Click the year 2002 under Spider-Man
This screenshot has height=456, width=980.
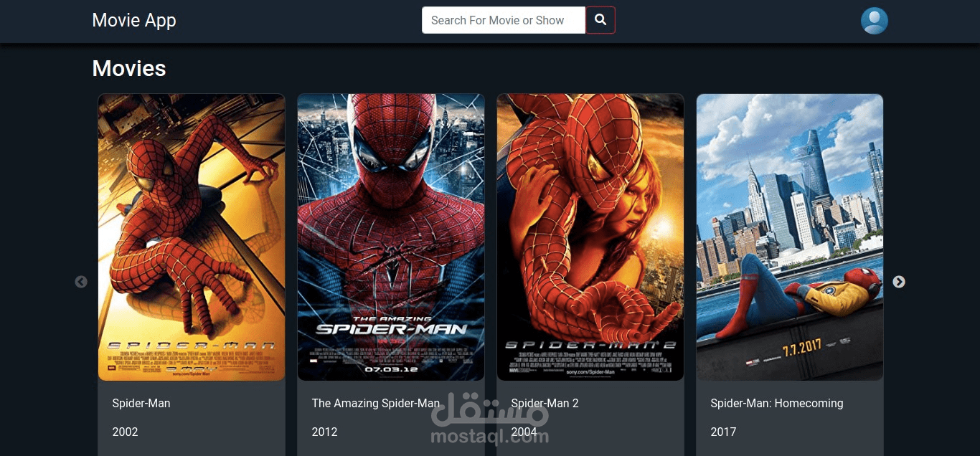point(125,432)
